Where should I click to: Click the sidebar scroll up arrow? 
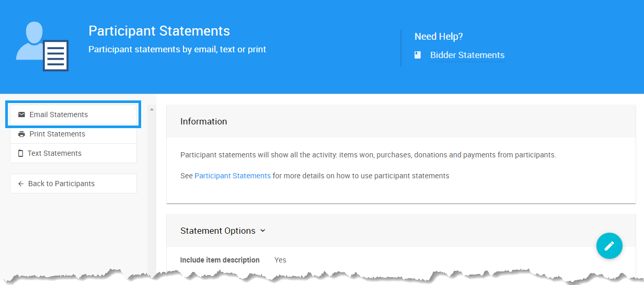point(152,110)
